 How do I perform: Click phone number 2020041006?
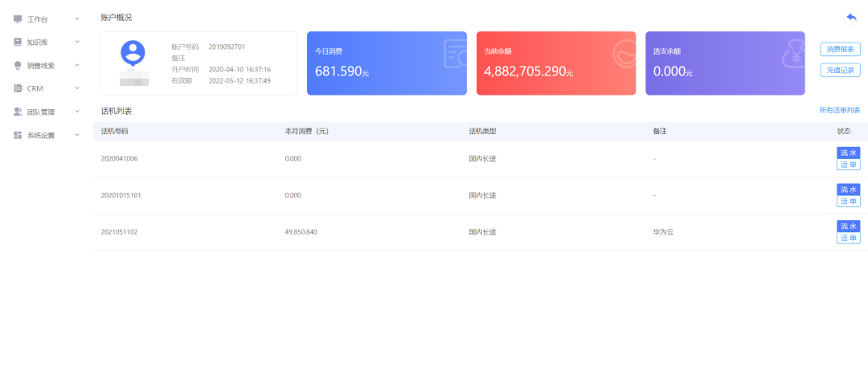[x=120, y=159]
